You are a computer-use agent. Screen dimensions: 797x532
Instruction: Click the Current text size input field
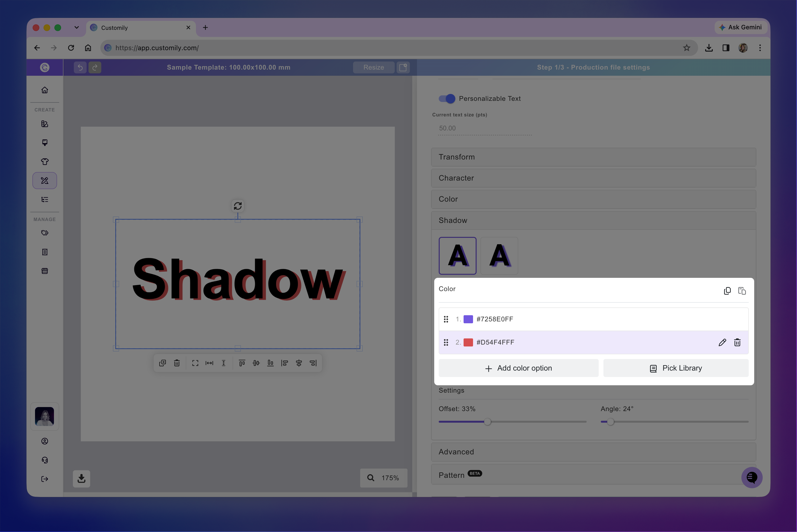click(485, 128)
